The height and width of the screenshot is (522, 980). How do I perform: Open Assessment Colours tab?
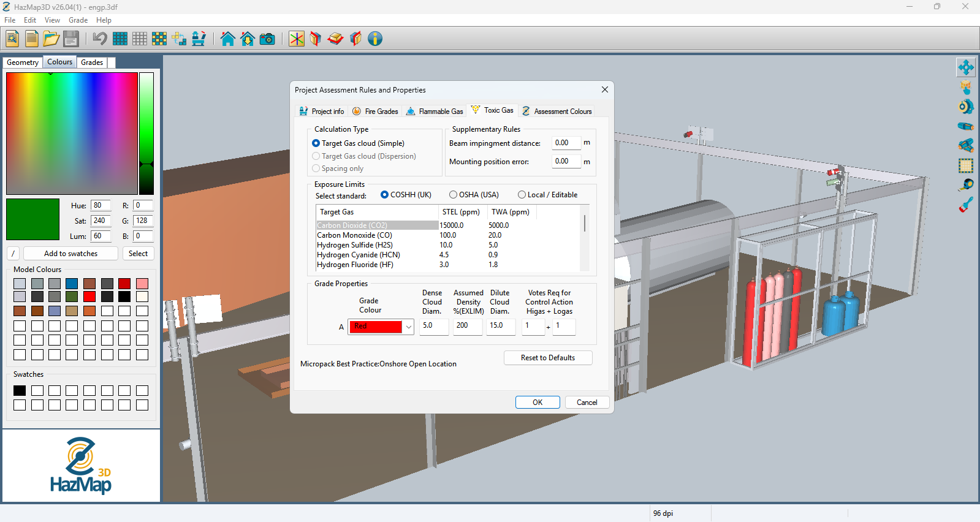point(556,112)
